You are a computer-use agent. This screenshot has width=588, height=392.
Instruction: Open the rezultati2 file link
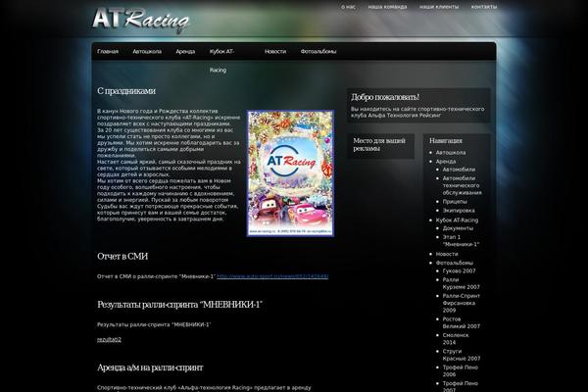[x=109, y=339]
